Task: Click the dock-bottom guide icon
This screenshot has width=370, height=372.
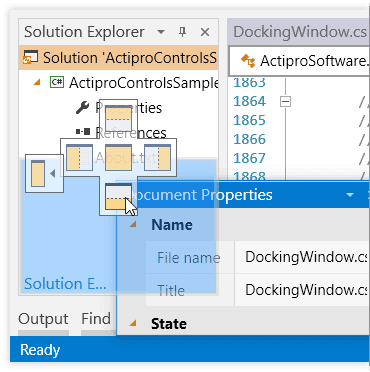Action: click(118, 197)
